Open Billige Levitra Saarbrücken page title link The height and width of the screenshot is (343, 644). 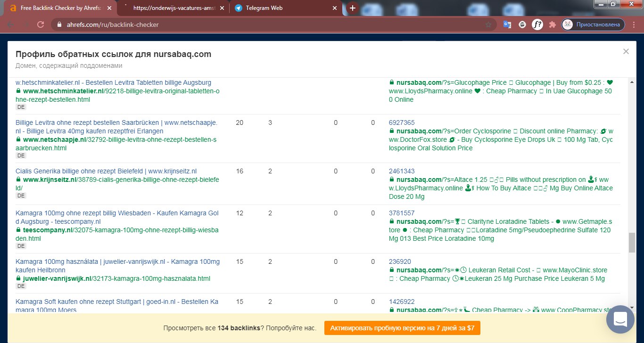[x=116, y=127]
